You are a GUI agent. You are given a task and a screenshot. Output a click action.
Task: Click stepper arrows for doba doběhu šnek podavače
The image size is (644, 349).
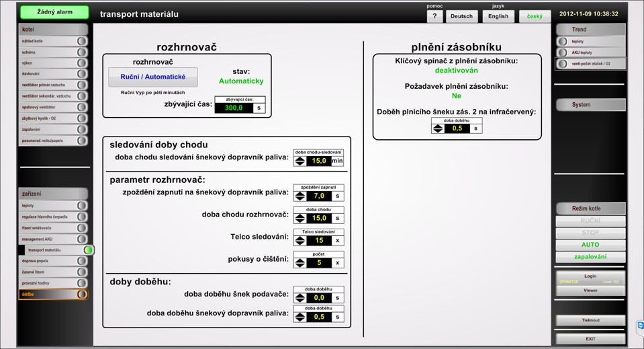coord(300,298)
